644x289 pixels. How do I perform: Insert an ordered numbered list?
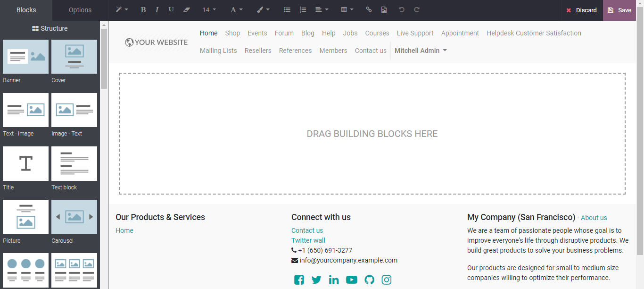303,10
